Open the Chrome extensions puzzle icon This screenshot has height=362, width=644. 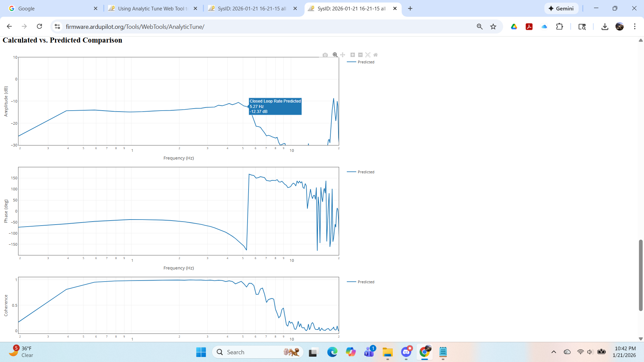tap(559, 26)
